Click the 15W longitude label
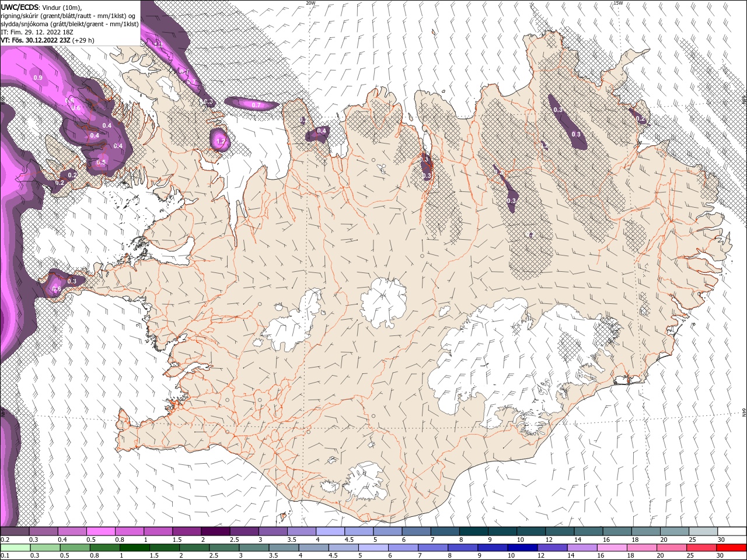 point(618,3)
